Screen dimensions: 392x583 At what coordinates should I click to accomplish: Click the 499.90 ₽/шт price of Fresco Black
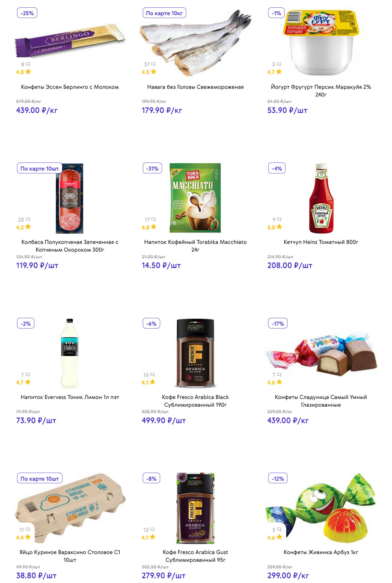(164, 420)
